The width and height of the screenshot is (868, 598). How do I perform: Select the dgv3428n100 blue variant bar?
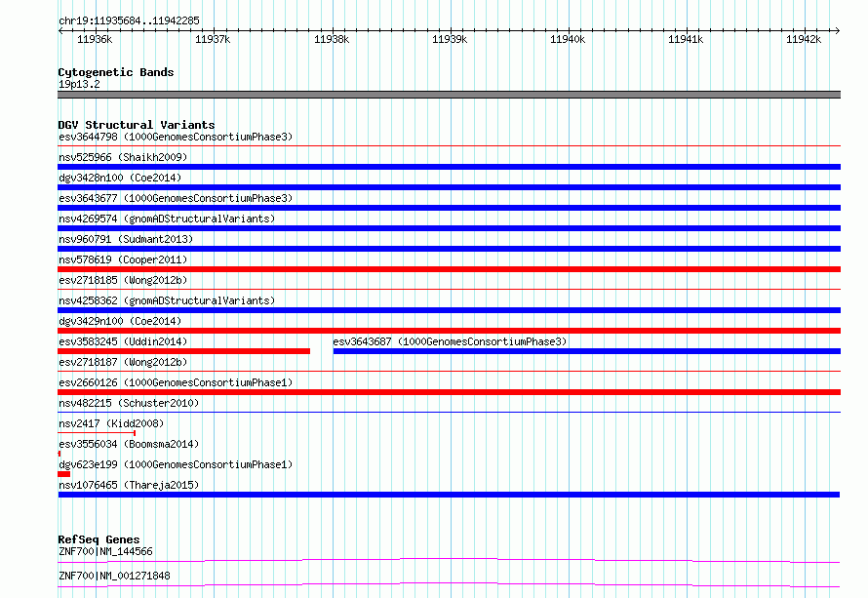[449, 187]
